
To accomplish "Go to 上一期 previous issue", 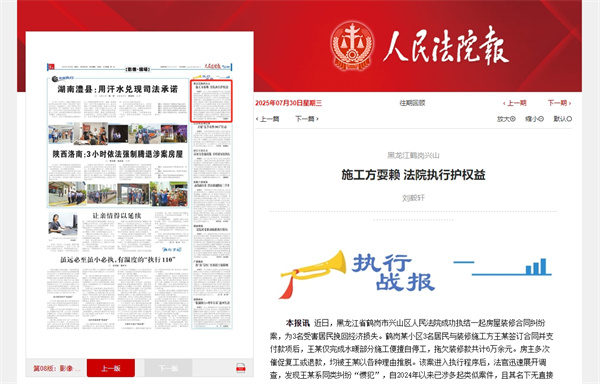I will [x=515, y=103].
